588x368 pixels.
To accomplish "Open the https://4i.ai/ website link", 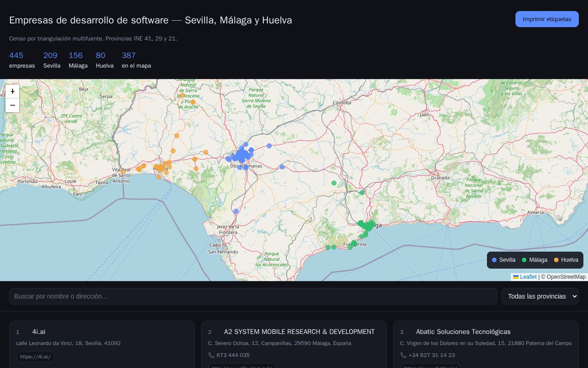I will pyautogui.click(x=35, y=356).
